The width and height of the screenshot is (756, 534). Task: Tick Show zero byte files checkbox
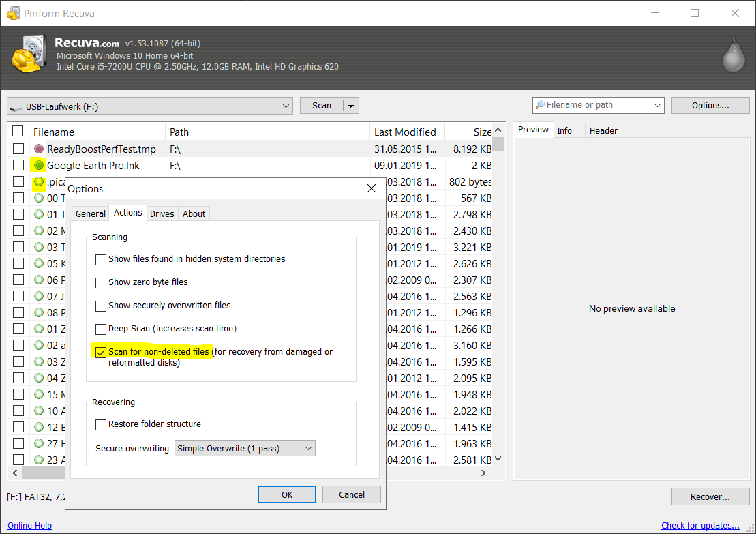(x=101, y=282)
